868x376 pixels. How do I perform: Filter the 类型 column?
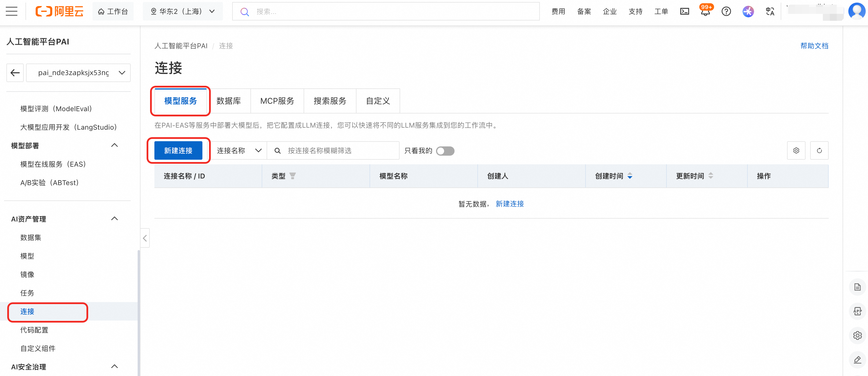[293, 176]
